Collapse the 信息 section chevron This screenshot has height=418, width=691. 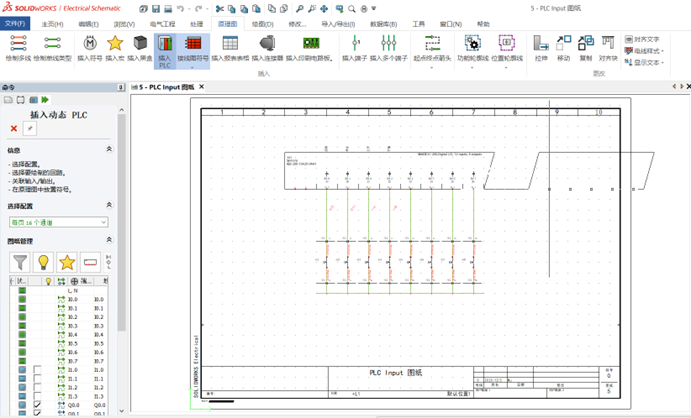tap(108, 150)
